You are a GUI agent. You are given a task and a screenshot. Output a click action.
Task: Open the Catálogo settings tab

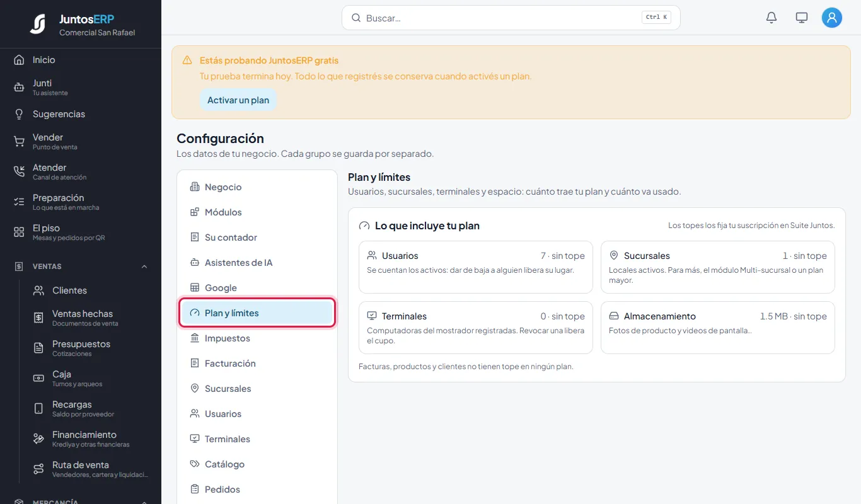257,464
